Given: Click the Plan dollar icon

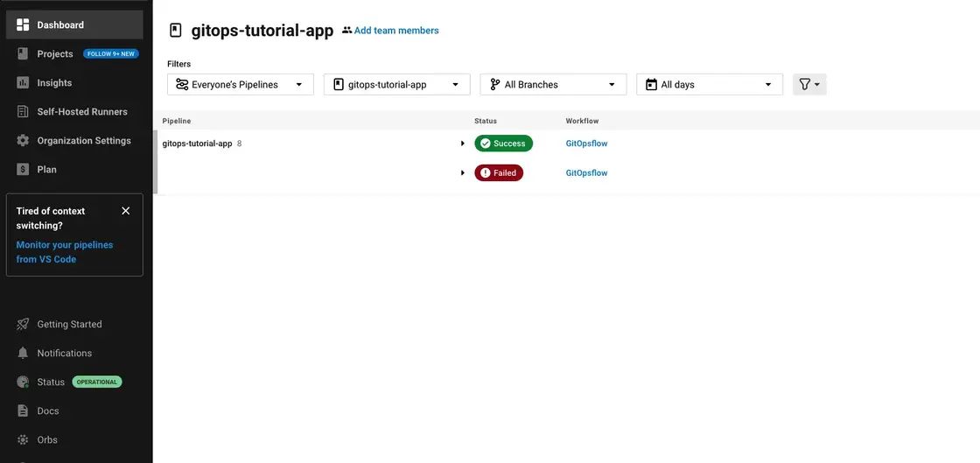Looking at the screenshot, I should click(23, 169).
